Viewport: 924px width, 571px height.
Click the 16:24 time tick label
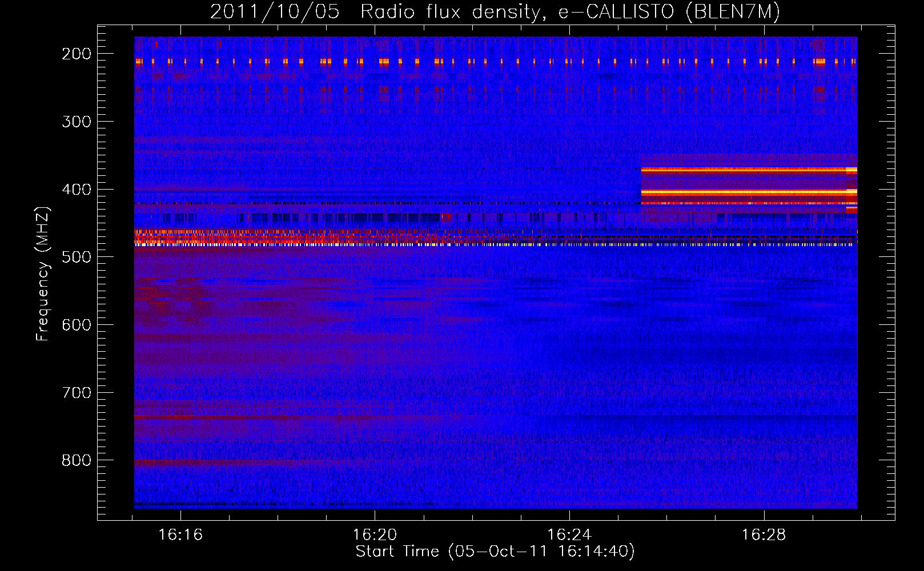[569, 535]
